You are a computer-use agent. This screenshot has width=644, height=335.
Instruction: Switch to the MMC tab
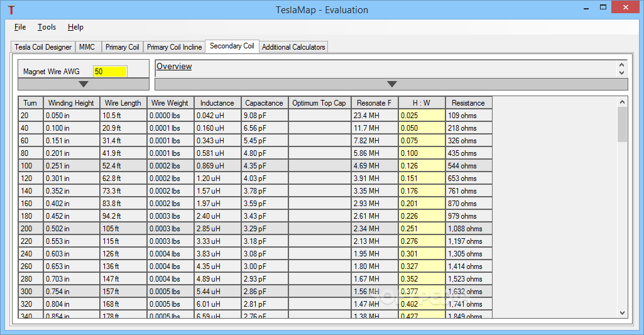click(x=87, y=47)
